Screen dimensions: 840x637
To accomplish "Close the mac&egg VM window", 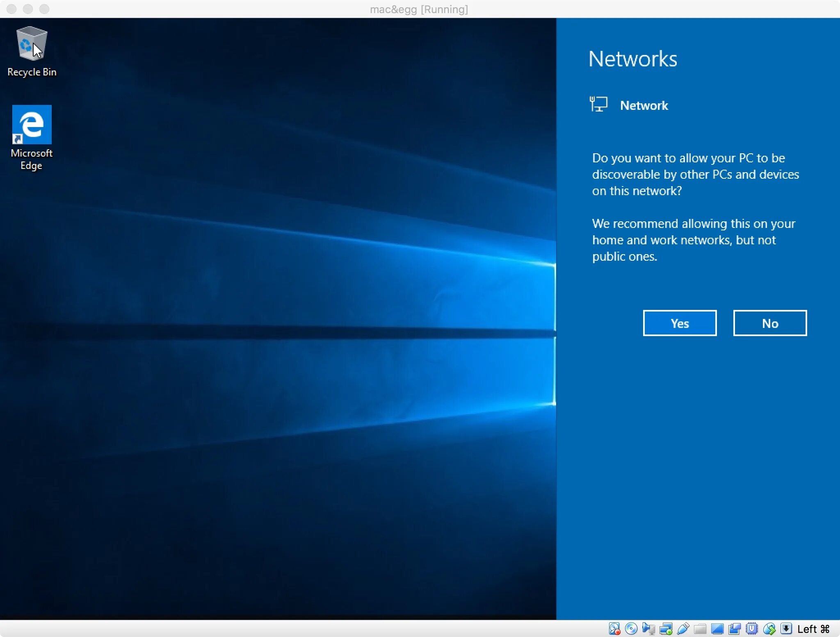I will tap(11, 9).
